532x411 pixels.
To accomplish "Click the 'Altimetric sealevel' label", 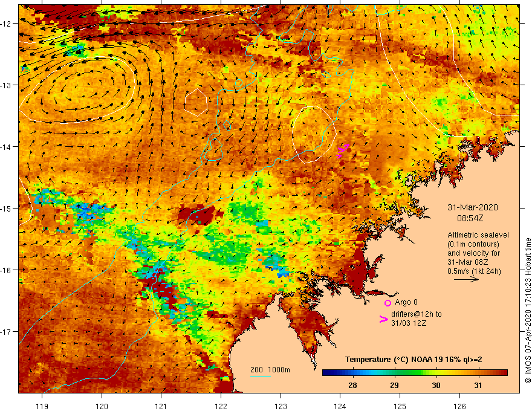I will (478, 235).
